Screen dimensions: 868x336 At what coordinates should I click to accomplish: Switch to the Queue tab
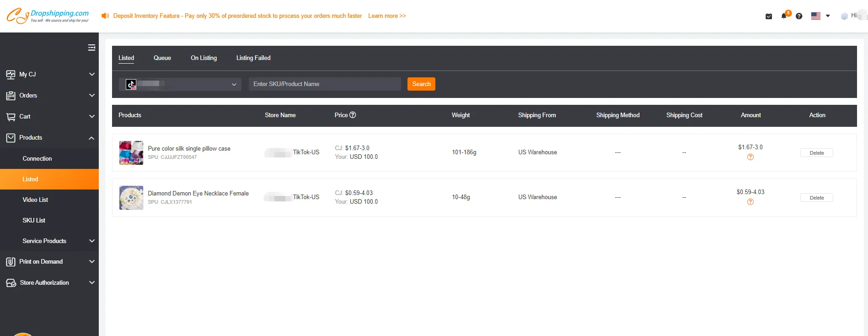(162, 58)
